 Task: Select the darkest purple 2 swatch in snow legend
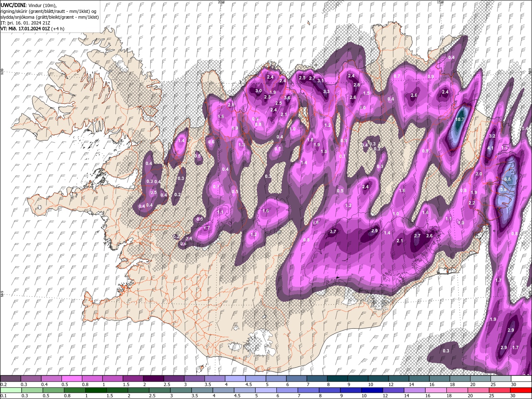[153, 379]
